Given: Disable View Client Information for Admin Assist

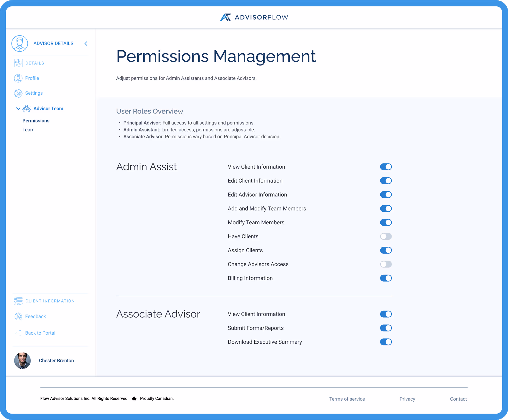Looking at the screenshot, I should click(x=386, y=167).
